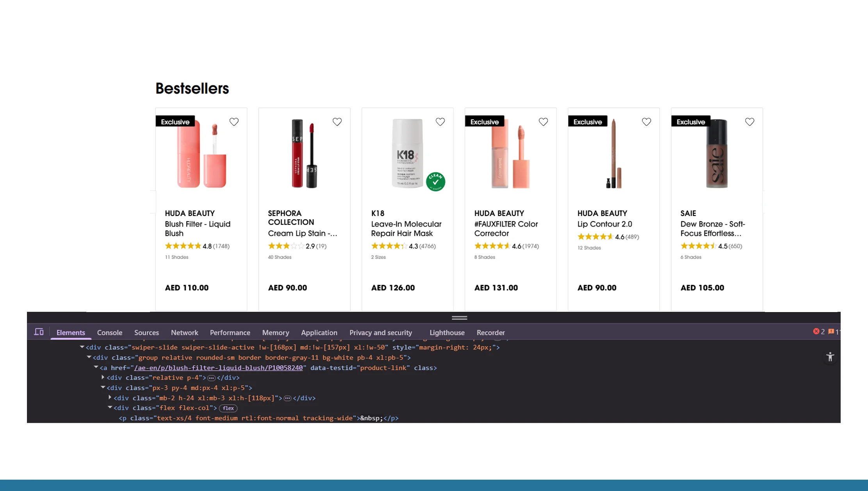868x491 pixels.
Task: Click the 4.8 rating link with 1748 reviews
Action: pyautogui.click(x=197, y=246)
